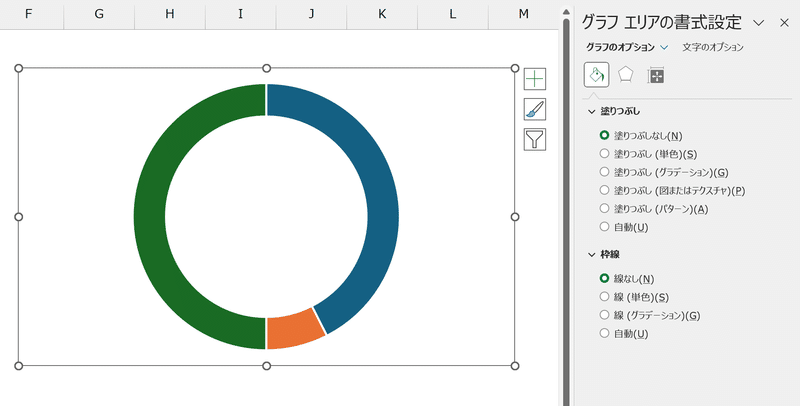The width and height of the screenshot is (800, 406).
Task: Choose 線 (単色)(S) radio button
Action: (605, 296)
